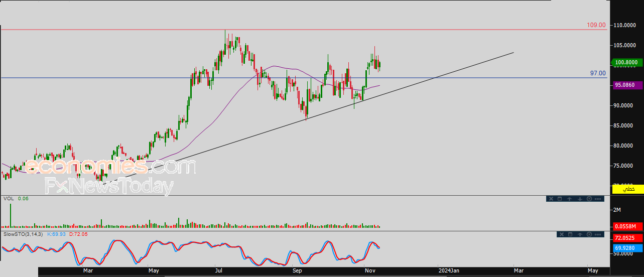Move the VOL panel down
This screenshot has width=644, height=277.
pyautogui.click(x=580, y=199)
